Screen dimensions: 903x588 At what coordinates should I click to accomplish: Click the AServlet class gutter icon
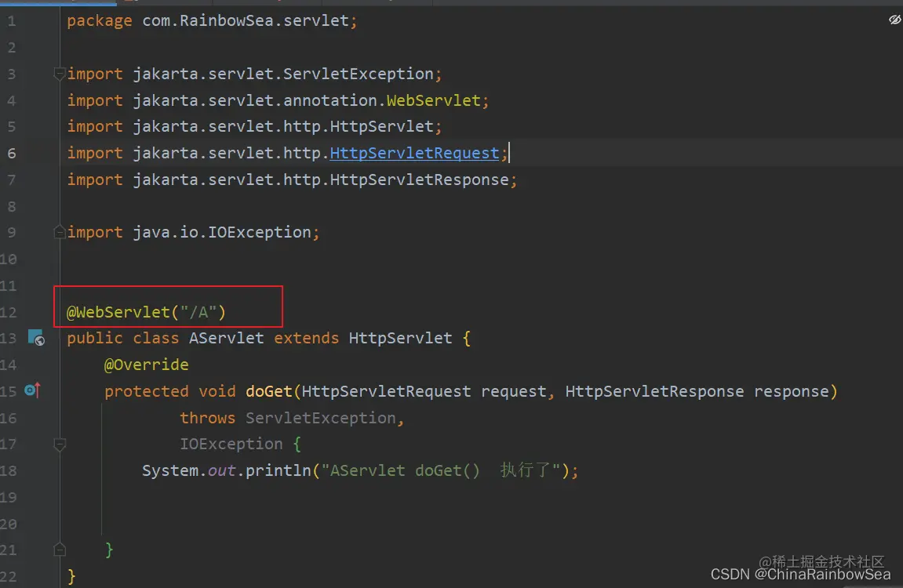tap(36, 338)
